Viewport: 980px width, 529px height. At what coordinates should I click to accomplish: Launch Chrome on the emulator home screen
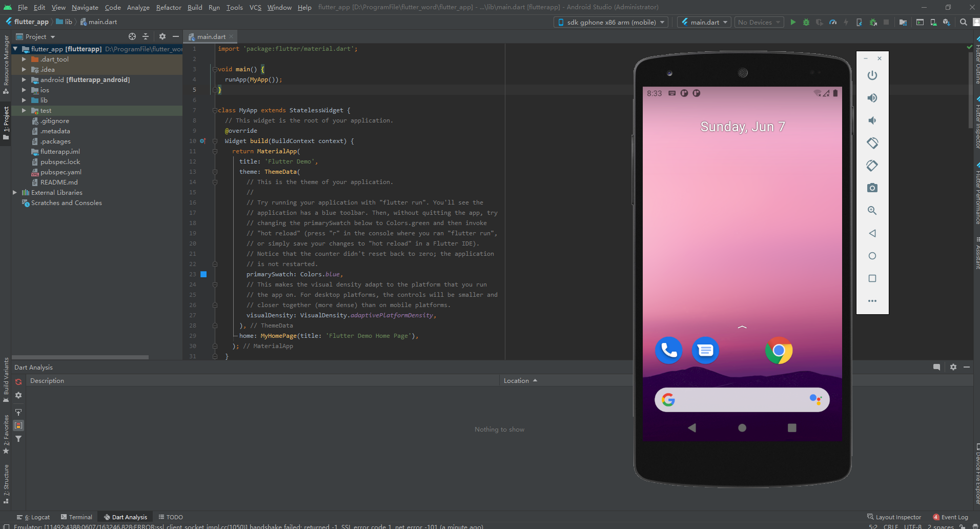pyautogui.click(x=779, y=351)
